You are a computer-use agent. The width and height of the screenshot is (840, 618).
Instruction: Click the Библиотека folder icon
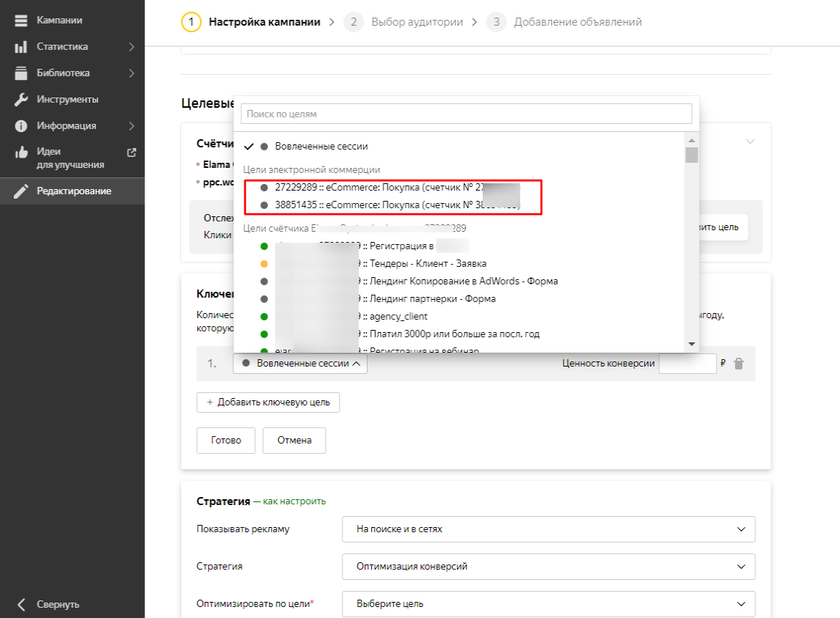(21, 73)
